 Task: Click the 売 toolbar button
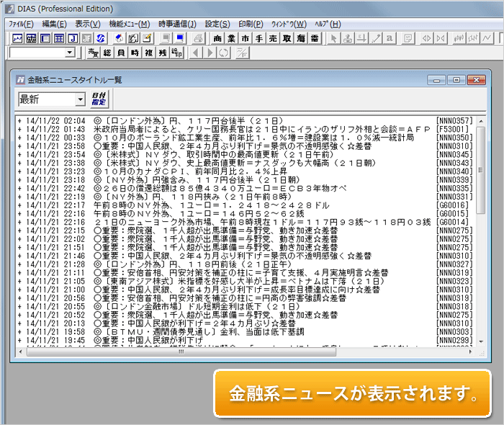(x=274, y=38)
